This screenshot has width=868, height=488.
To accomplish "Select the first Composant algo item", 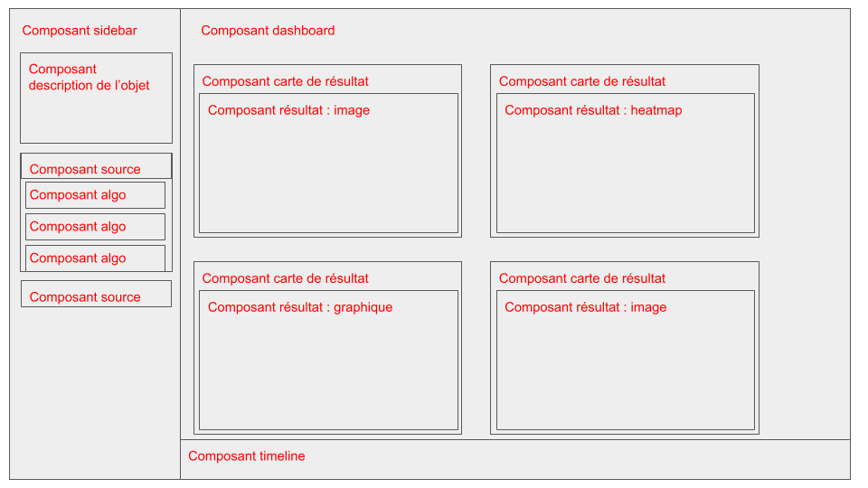I will coord(95,195).
